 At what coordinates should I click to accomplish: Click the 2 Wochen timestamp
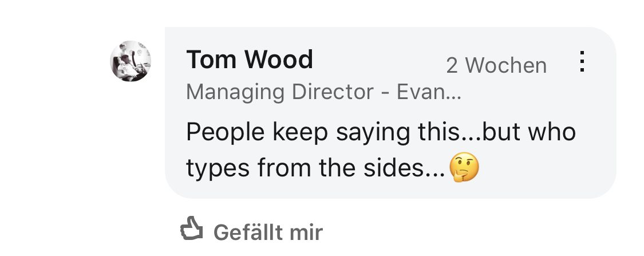coord(496,66)
